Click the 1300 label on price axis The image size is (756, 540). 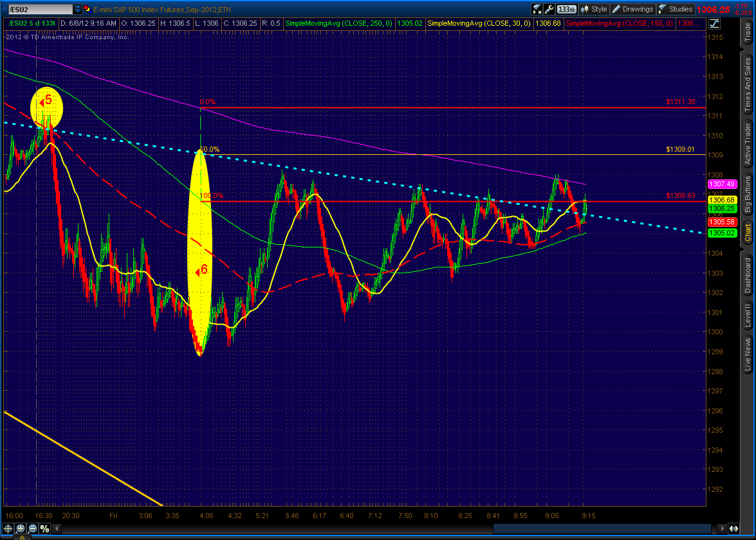click(715, 332)
